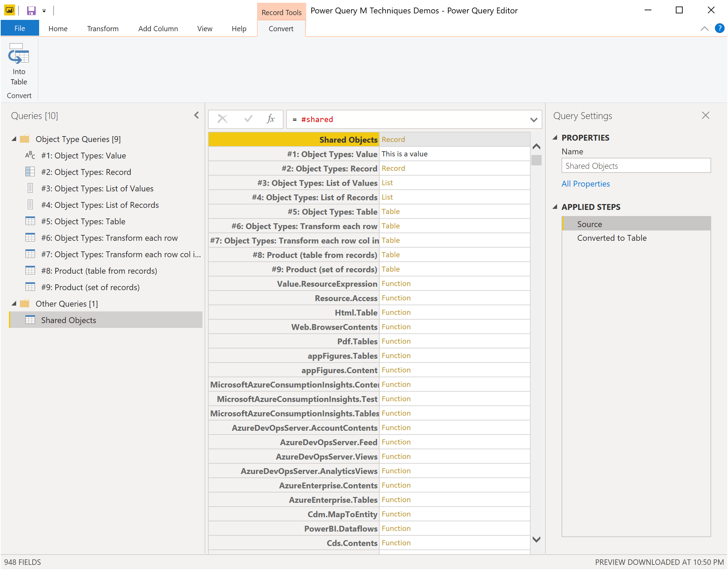Open the Save button dropdown arrow
Screen dimensions: 728x570
44,11
